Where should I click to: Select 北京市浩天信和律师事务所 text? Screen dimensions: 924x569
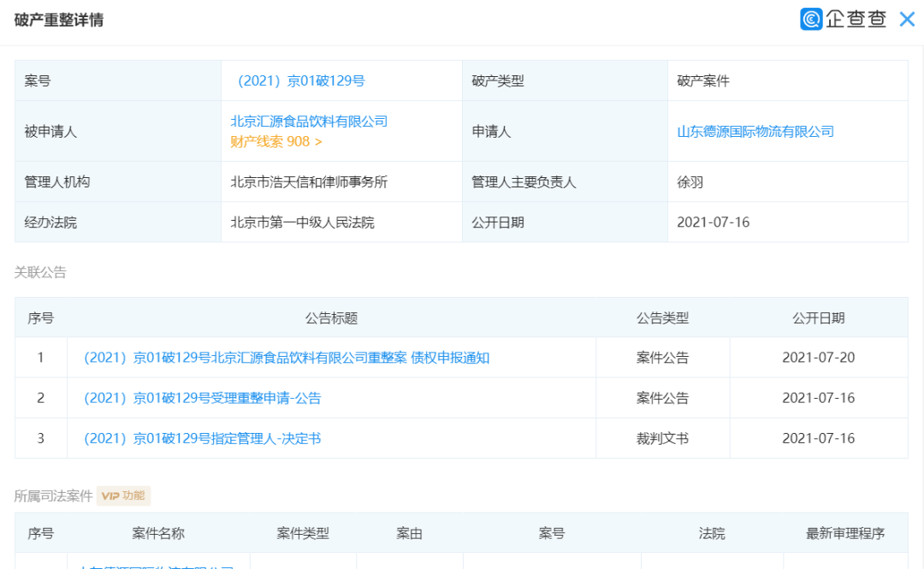click(x=309, y=182)
